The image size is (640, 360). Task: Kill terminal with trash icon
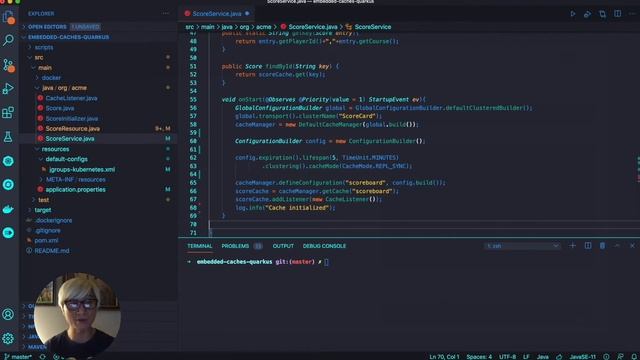click(602, 246)
